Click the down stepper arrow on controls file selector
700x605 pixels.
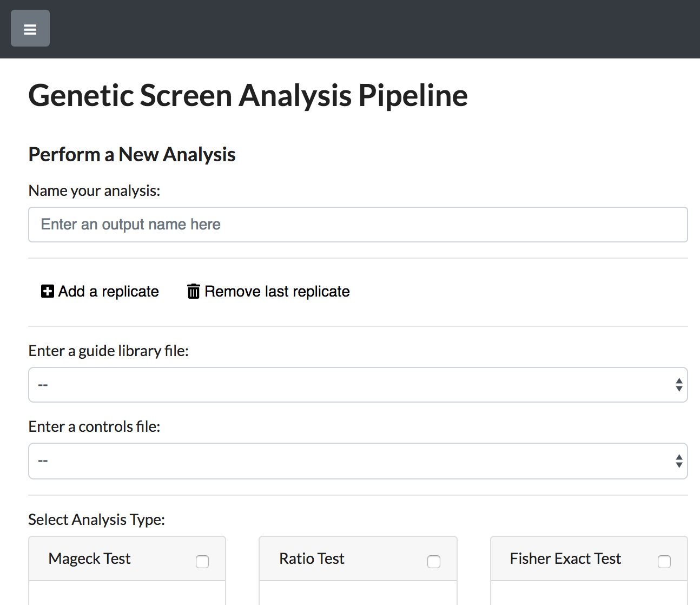[x=679, y=465]
